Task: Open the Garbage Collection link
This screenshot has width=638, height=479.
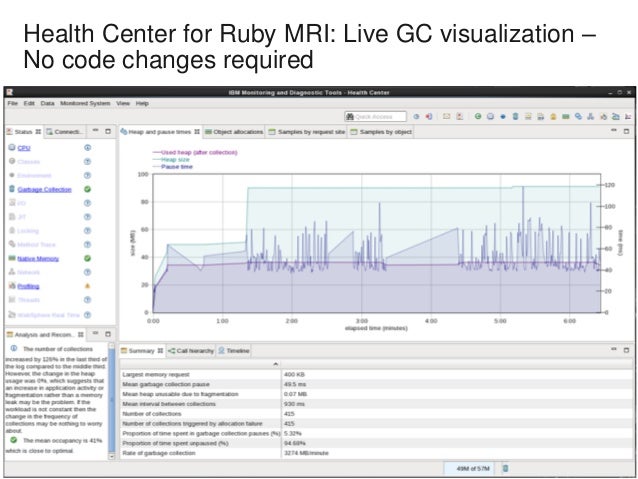Action: coord(44,190)
